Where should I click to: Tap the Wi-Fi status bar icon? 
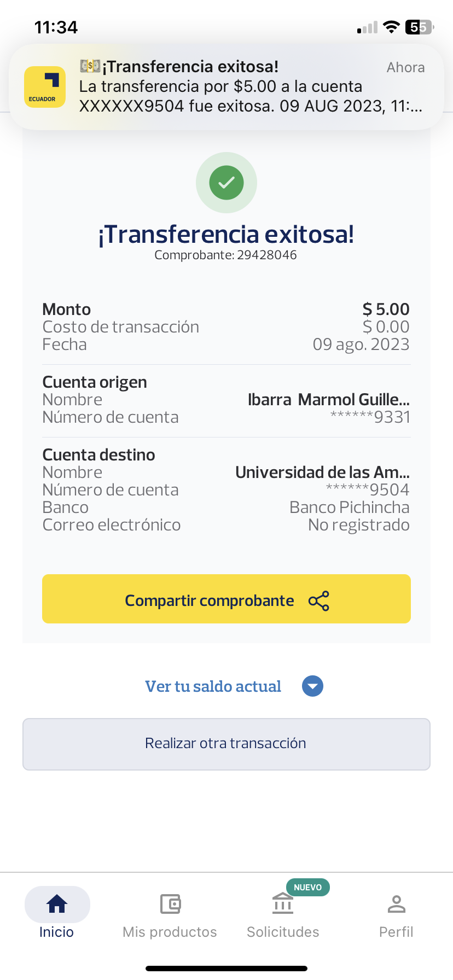coord(391,27)
